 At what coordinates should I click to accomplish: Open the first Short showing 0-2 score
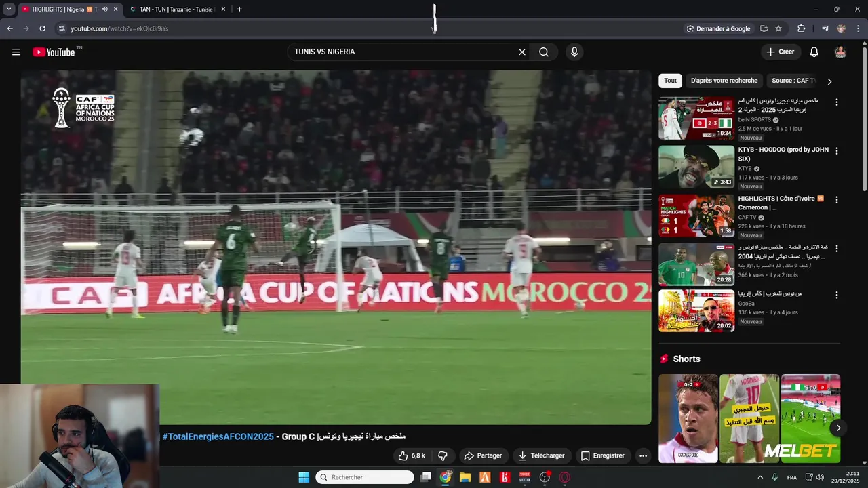(688, 418)
